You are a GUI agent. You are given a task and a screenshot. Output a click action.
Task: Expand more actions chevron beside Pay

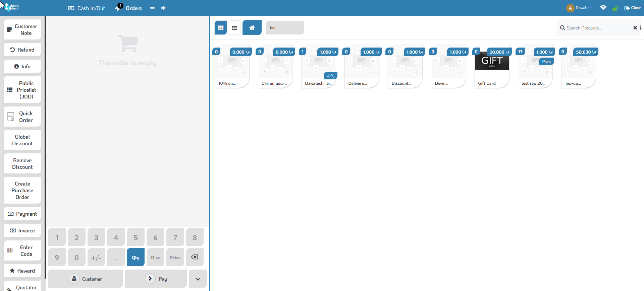click(198, 279)
